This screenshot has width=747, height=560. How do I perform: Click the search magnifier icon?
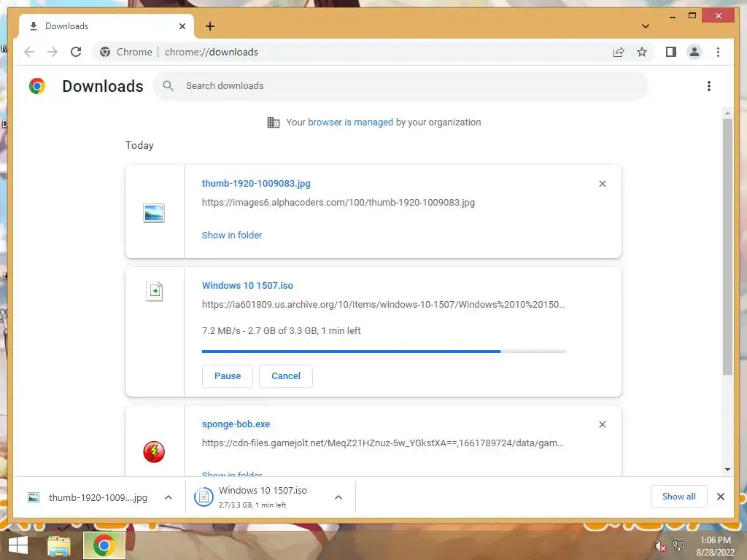coord(168,86)
